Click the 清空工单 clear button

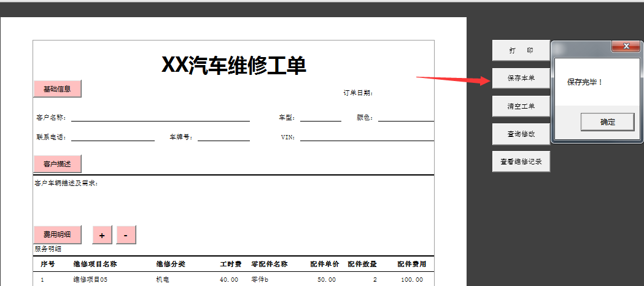click(x=521, y=106)
